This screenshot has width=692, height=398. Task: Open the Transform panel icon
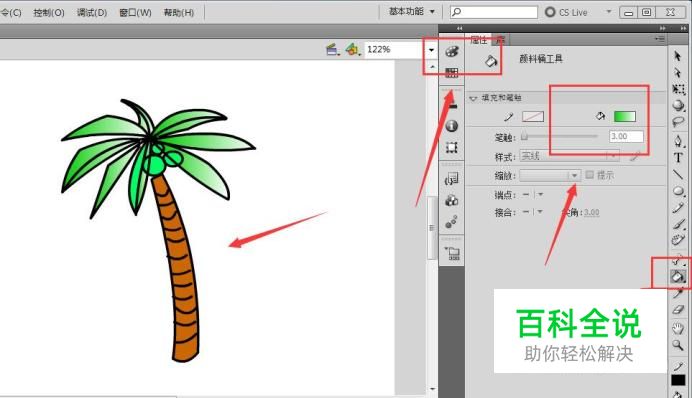click(x=451, y=147)
